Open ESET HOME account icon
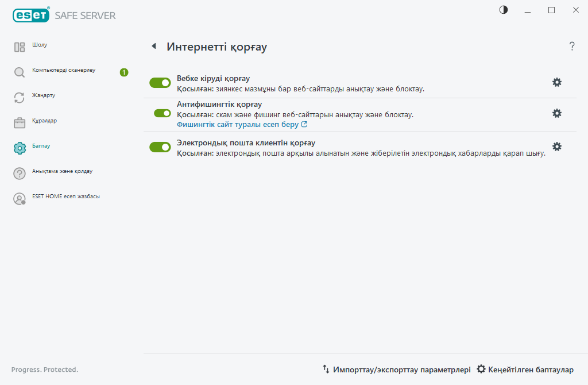588x385 pixels. pos(20,199)
